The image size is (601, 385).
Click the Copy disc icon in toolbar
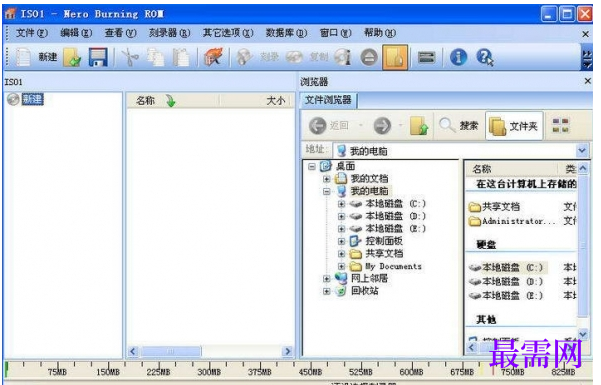coord(294,58)
